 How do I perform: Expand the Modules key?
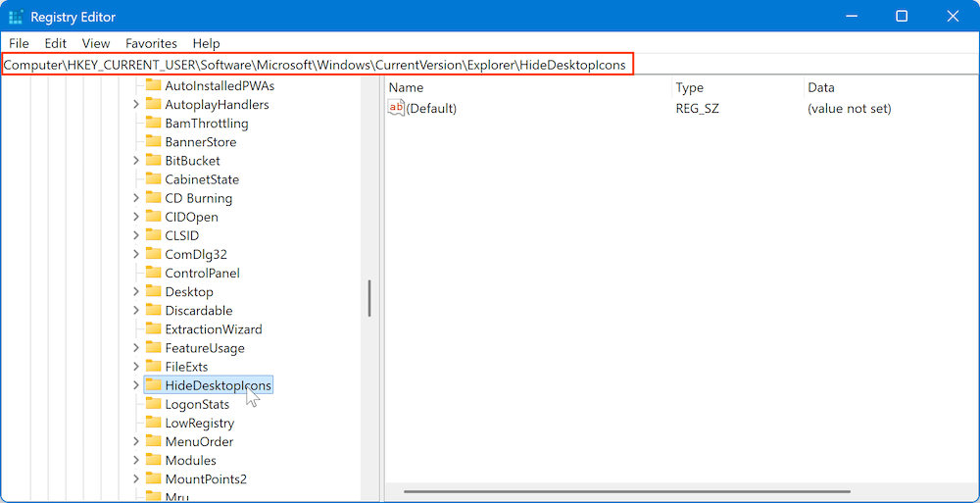click(x=135, y=461)
